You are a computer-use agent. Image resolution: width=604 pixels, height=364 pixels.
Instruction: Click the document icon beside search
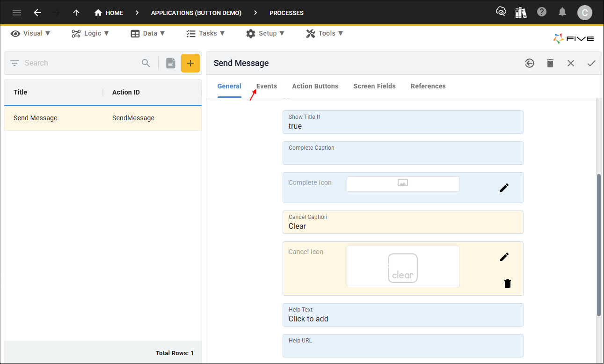[171, 63]
